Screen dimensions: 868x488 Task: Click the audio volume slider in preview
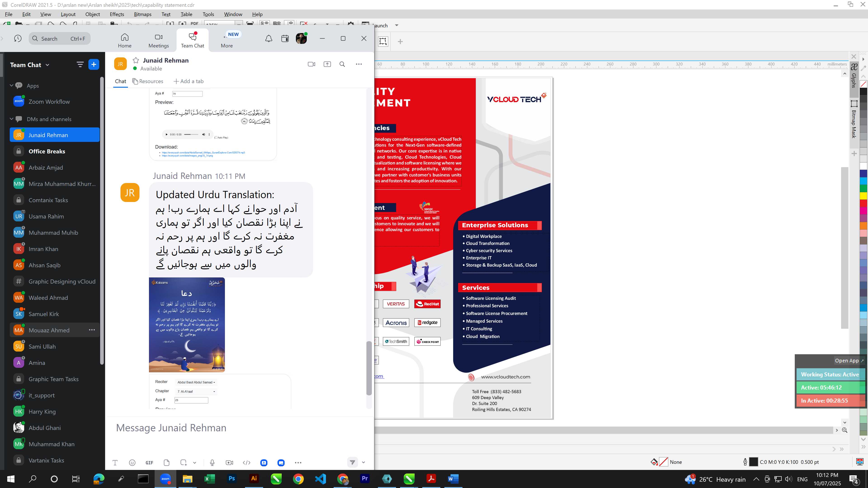click(191, 134)
